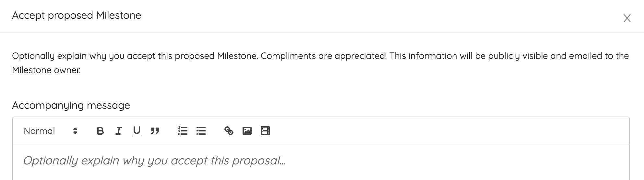Toggle bold formatting in the editor
The image size is (644, 180).
[x=100, y=131]
